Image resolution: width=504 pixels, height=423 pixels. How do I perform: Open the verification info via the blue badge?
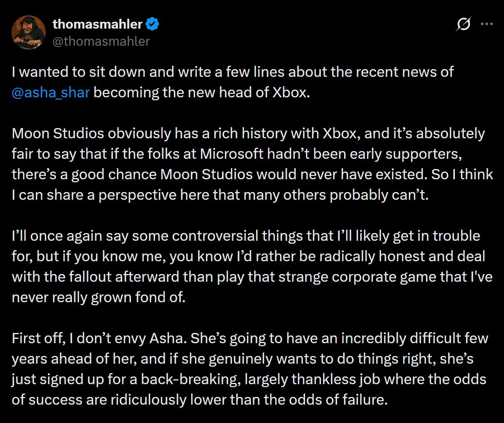[153, 24]
